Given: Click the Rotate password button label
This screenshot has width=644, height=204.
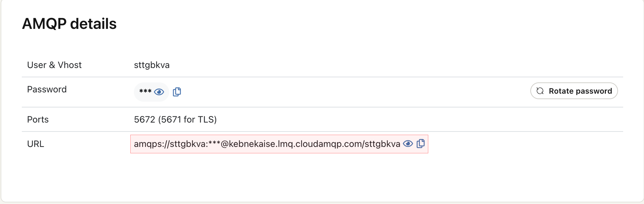Looking at the screenshot, I should click(580, 91).
